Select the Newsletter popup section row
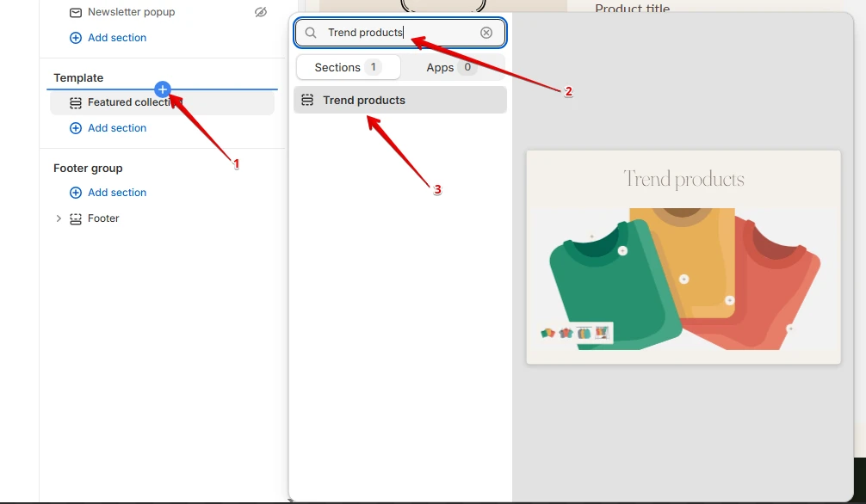Screen dimensions: 866x504 [x=163, y=12]
